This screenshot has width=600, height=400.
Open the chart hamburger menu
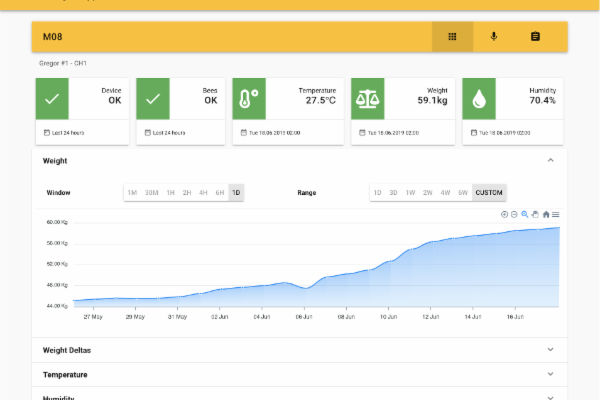point(556,214)
